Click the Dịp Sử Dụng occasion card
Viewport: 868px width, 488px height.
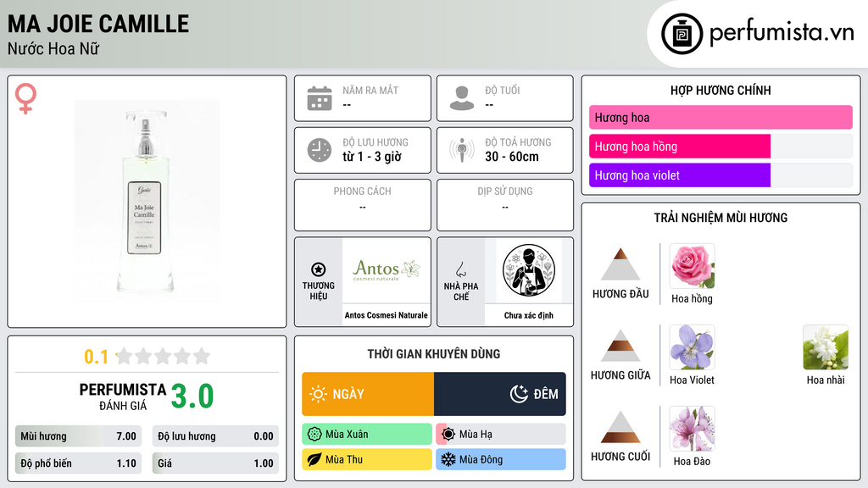pyautogui.click(x=505, y=205)
